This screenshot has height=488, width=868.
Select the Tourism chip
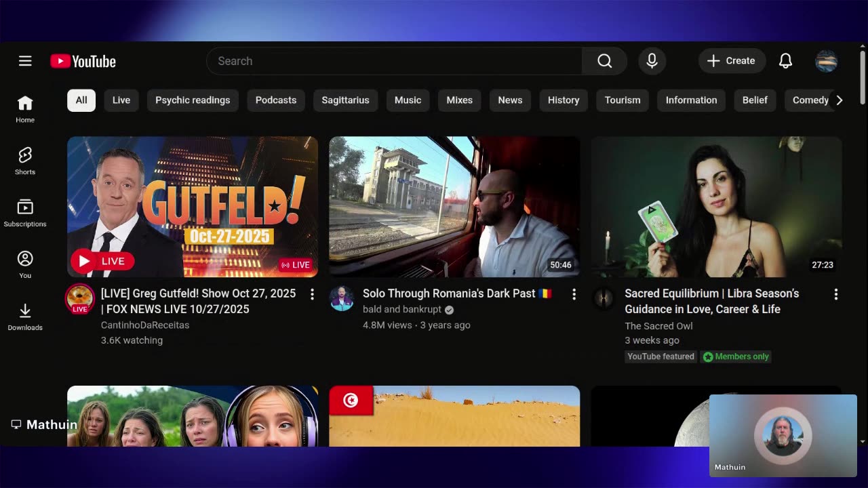coord(623,100)
